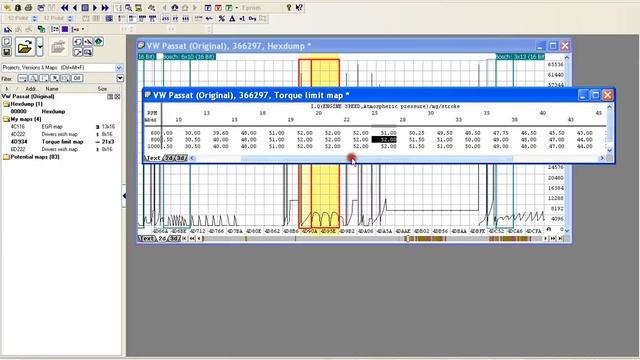Click the red V window toolbar icon
This screenshot has height=360, width=640.
point(218,7)
